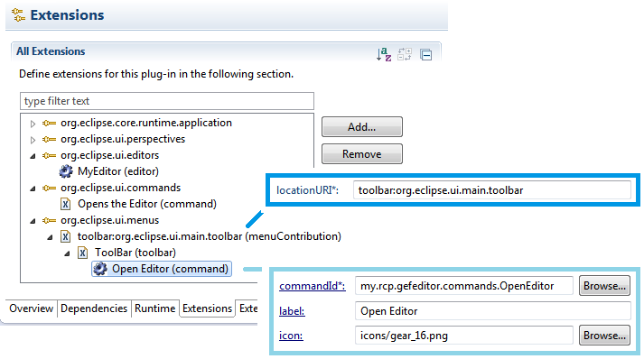Click into the locationURI text field
This screenshot has width=644, height=359.
coord(492,190)
